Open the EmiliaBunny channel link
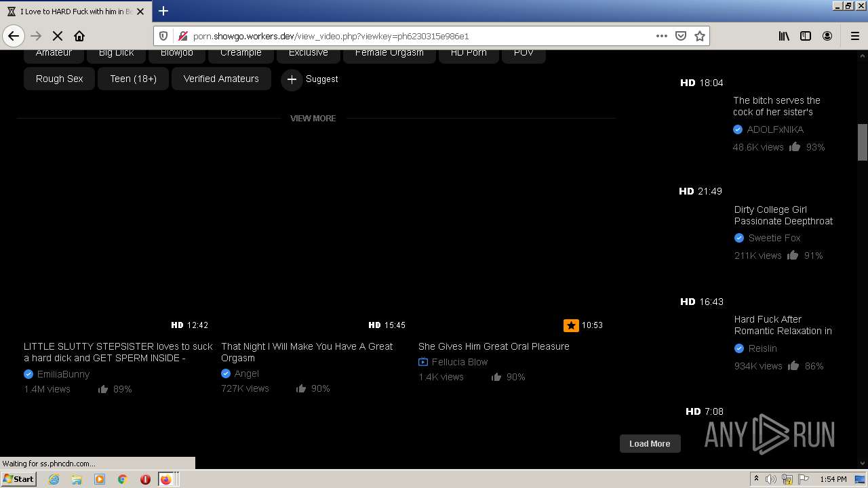The image size is (868, 488). tap(63, 374)
